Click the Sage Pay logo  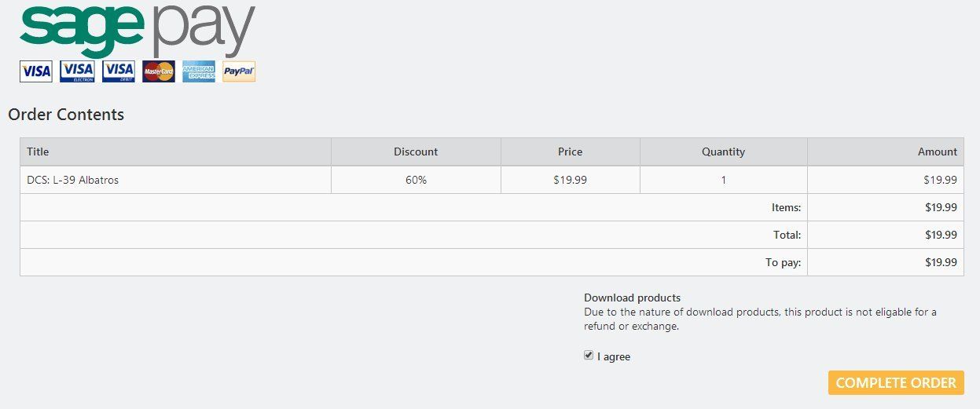tap(138, 30)
